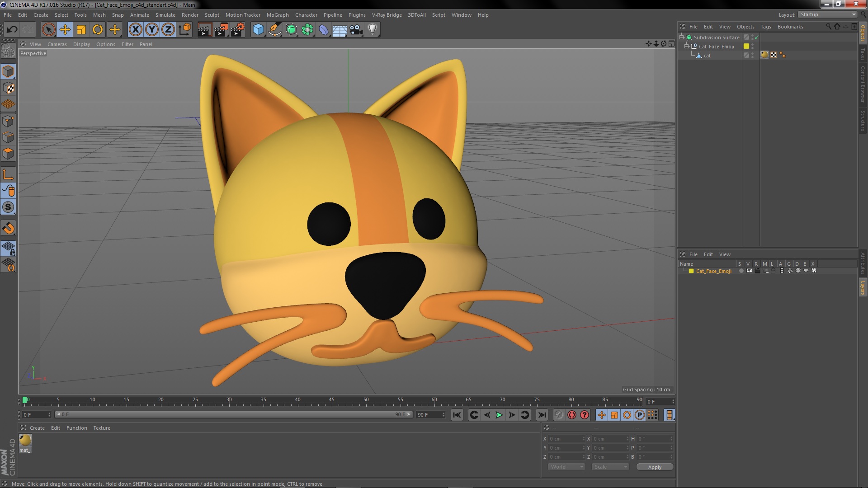
Task: Open the Bend deformer icon
Action: [324, 30]
